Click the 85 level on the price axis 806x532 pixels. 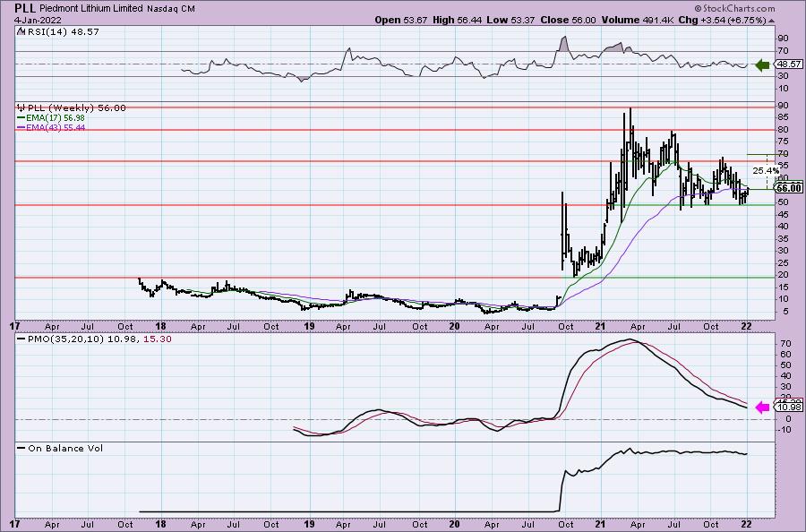coord(784,117)
